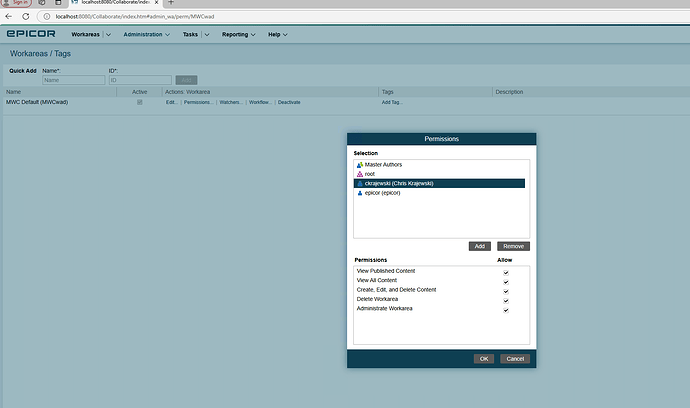Click Edit link for MWC Default
This screenshot has height=408, width=690.
pyautogui.click(x=172, y=102)
